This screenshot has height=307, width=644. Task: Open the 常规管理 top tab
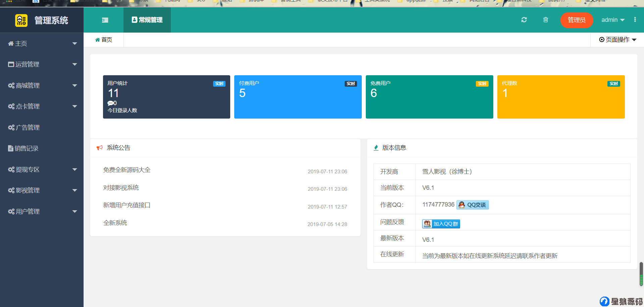click(147, 20)
